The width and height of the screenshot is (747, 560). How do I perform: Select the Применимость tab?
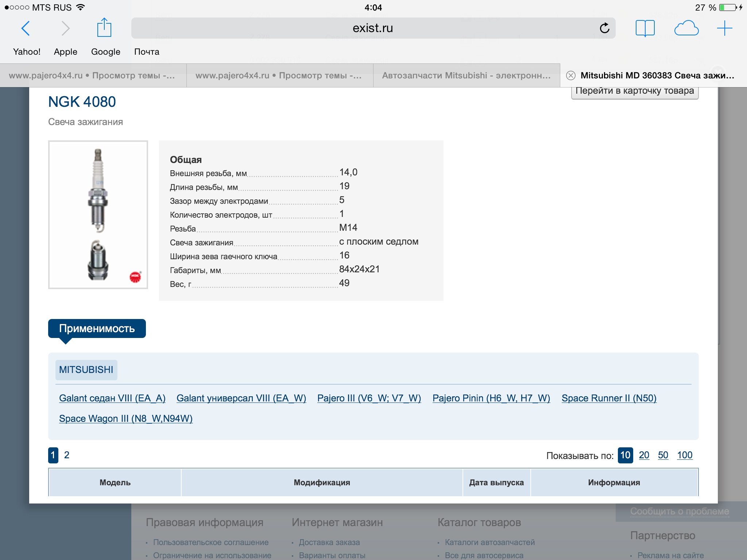tap(97, 328)
